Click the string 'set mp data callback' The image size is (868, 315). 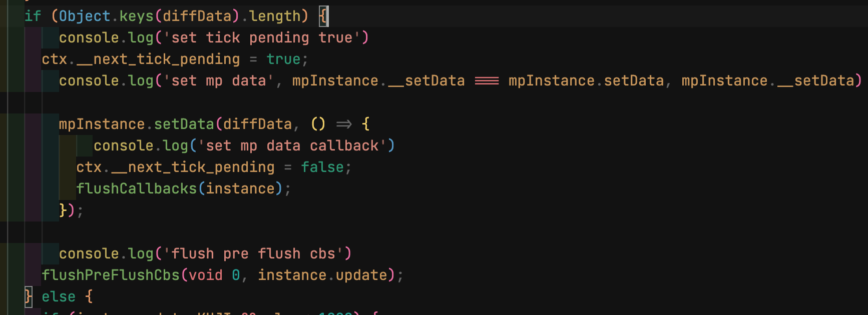(292, 145)
